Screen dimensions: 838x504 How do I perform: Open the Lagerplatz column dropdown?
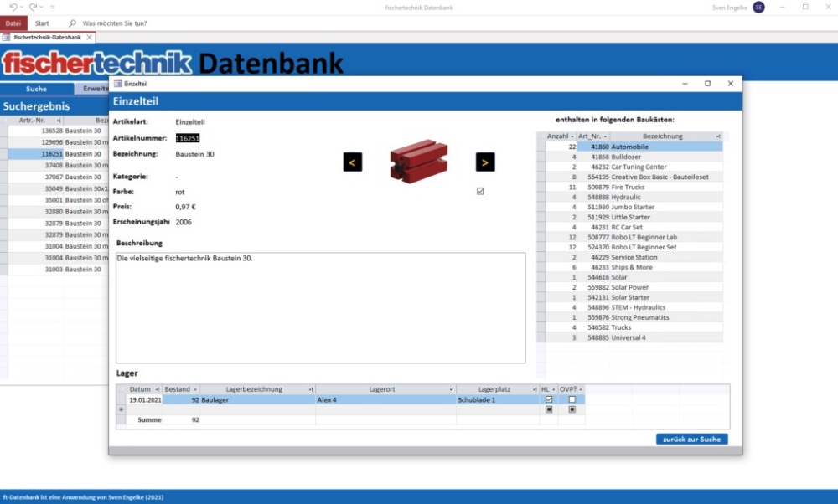(535, 390)
